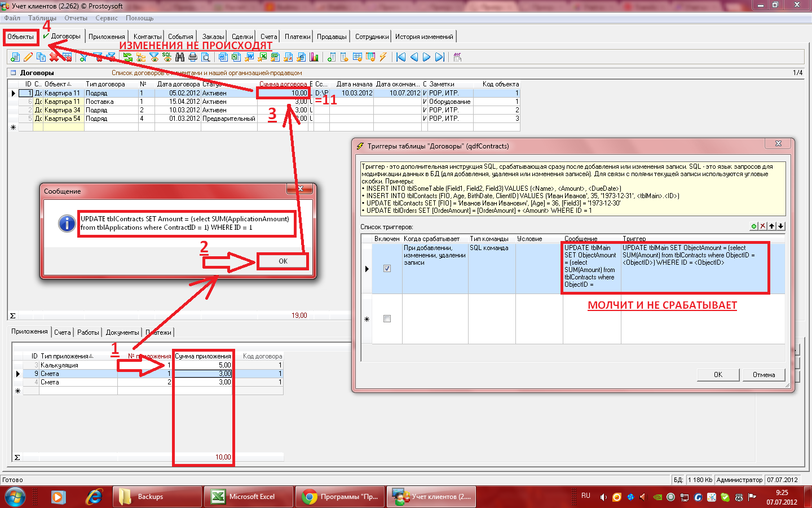This screenshot has height=508, width=812.
Task: Select the Калькуляция application row
Action: tap(148, 365)
